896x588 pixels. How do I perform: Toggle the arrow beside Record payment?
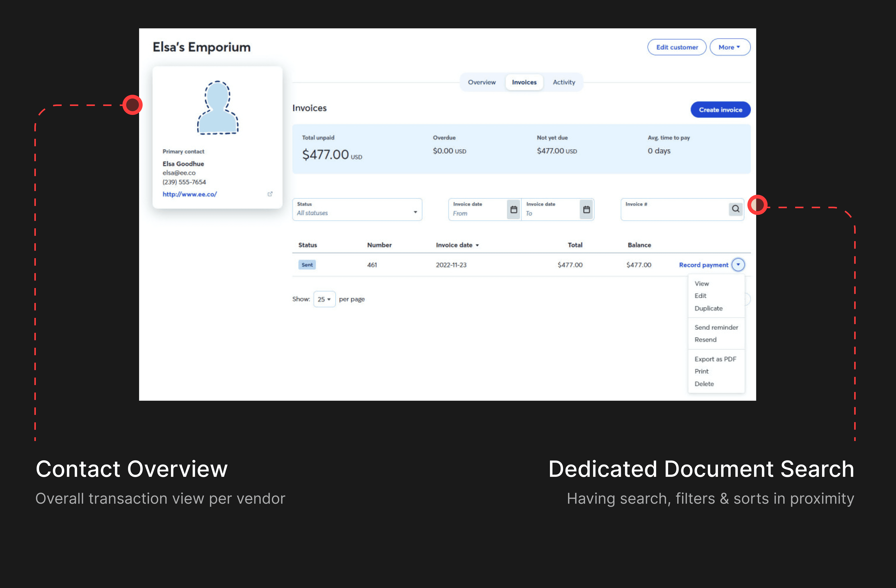point(738,265)
